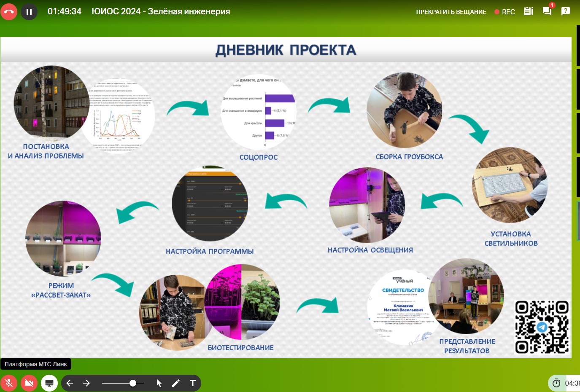Image resolution: width=580 pixels, height=392 pixels.
Task: Turn on the camera
Action: (x=29, y=383)
